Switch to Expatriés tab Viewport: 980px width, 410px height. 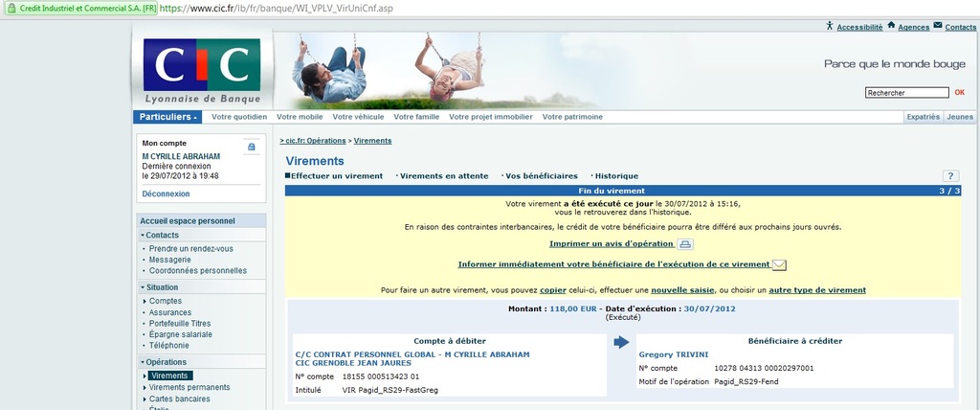pyautogui.click(x=924, y=117)
